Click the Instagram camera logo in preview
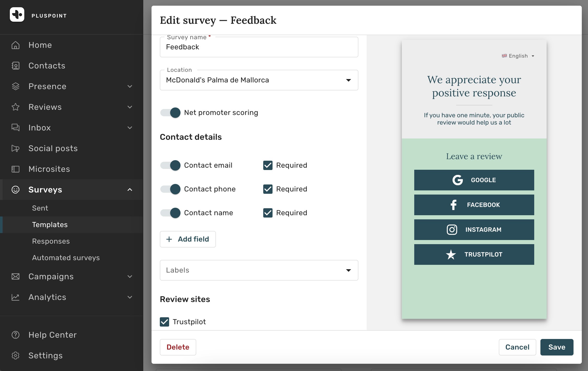 (452, 230)
